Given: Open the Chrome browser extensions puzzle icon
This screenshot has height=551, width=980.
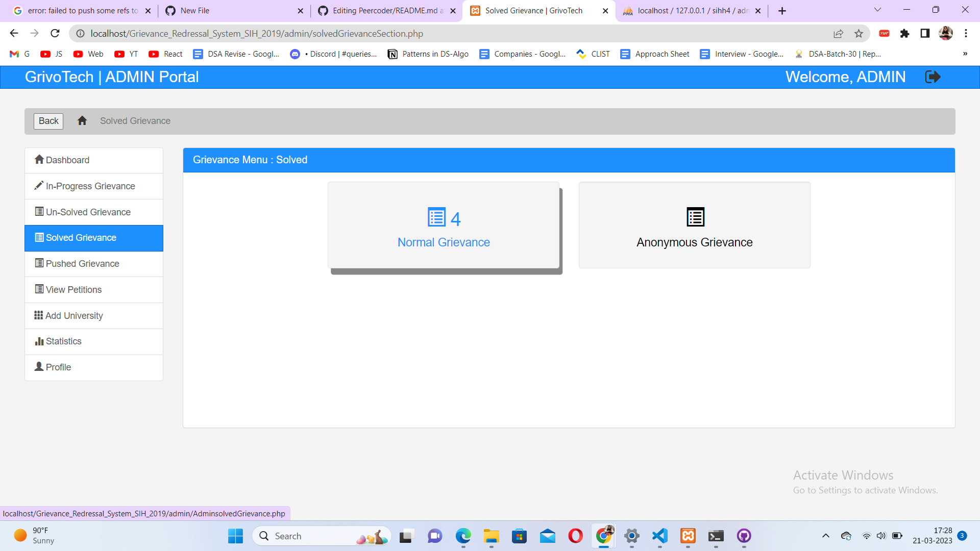Looking at the screenshot, I should [x=905, y=33].
